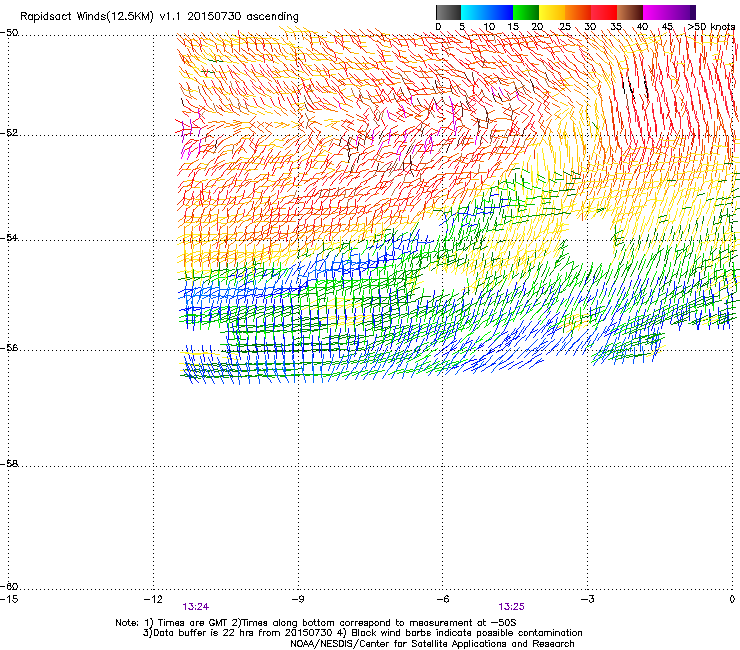Screen dimensions: 740x650
Task: Click the -54 latitude axis label
Action: point(9,237)
